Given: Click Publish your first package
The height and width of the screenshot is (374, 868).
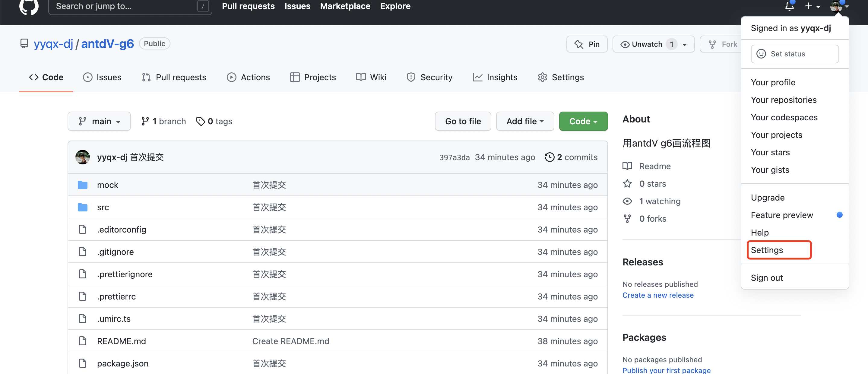Looking at the screenshot, I should click(666, 370).
